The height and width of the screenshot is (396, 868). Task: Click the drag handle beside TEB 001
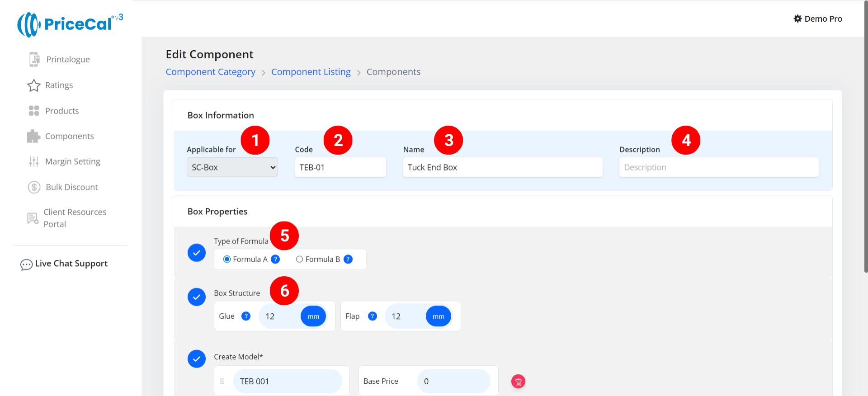coord(222,381)
